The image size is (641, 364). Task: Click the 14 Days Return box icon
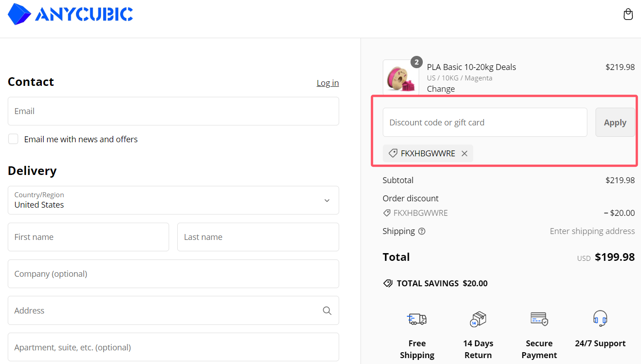coord(478,319)
